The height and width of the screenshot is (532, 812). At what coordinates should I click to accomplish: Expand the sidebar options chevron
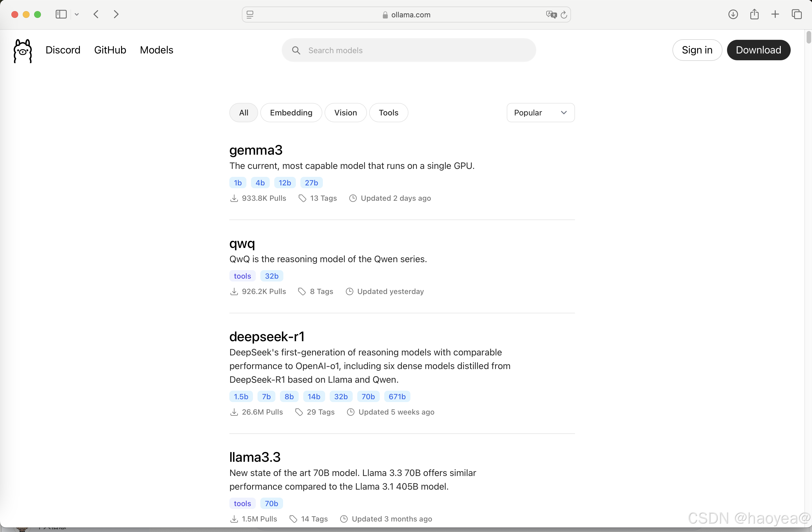tap(77, 14)
